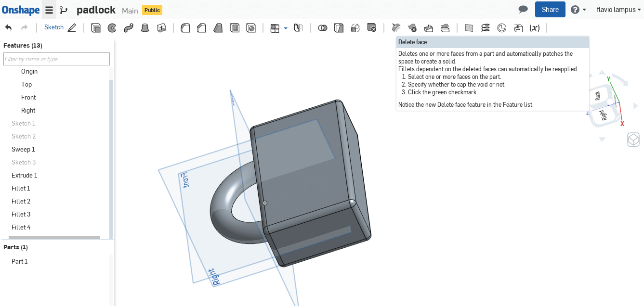Select the Transform tool icon
644x306 pixels.
tap(355, 28)
